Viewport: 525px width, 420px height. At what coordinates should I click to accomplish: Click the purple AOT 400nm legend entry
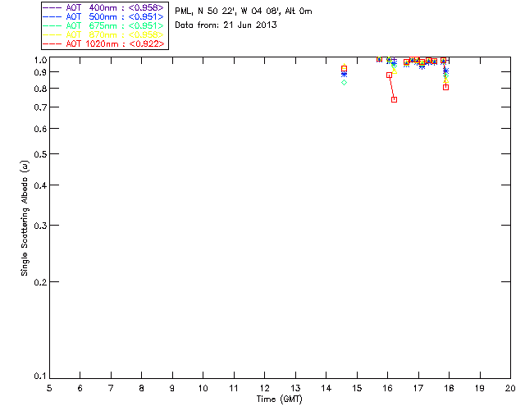pos(103,7)
